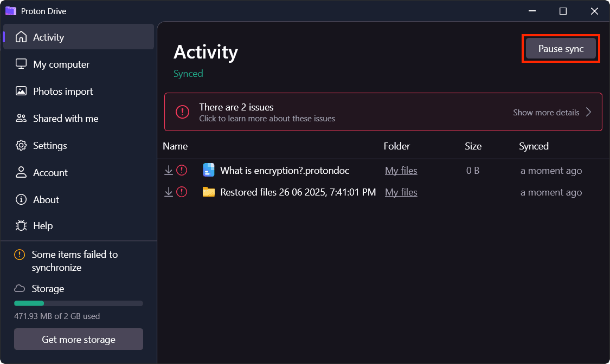The width and height of the screenshot is (610, 364).
Task: Click 'Some items failed to synchronize' message
Action: click(x=75, y=261)
